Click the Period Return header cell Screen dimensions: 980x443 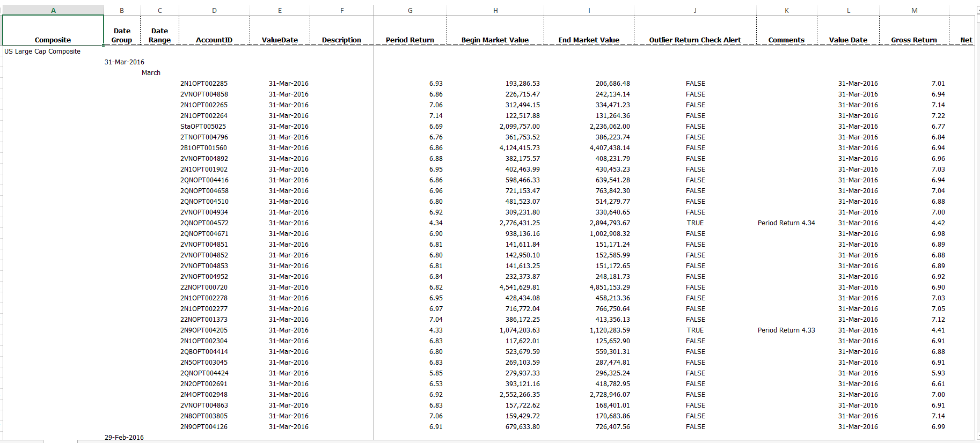pyautogui.click(x=409, y=40)
